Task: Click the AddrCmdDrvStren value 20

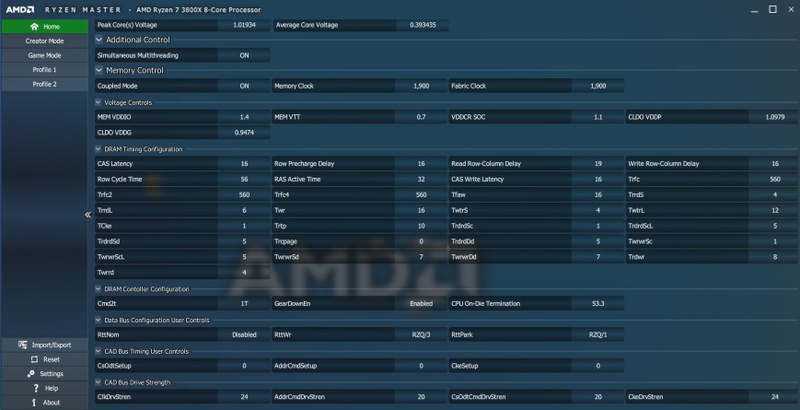Action: (x=421, y=397)
